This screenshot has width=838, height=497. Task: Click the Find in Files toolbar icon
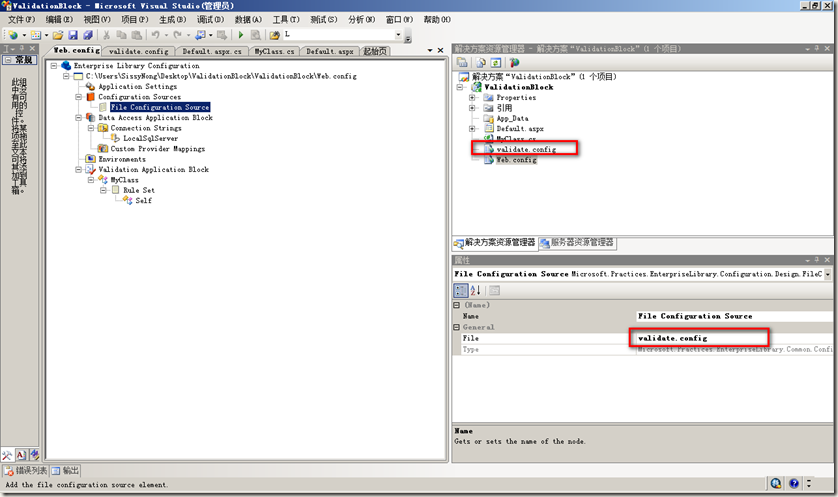(274, 35)
